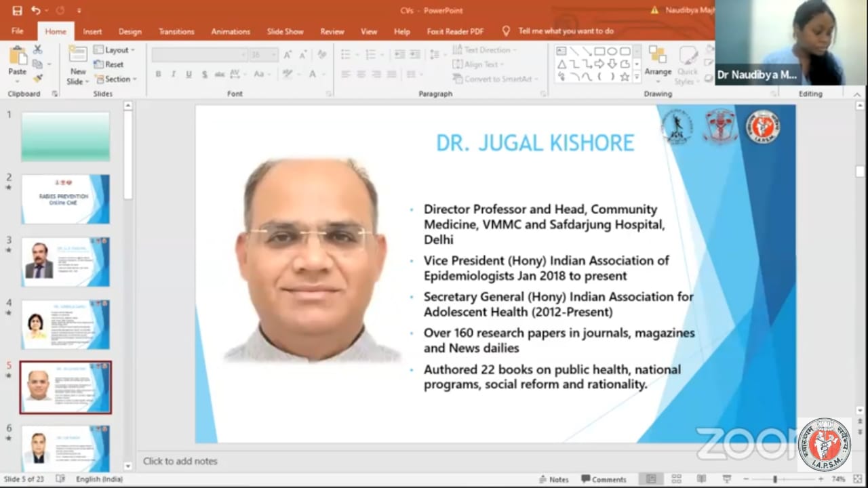Open Reading View from the status bar
868x488 pixels.
[701, 479]
